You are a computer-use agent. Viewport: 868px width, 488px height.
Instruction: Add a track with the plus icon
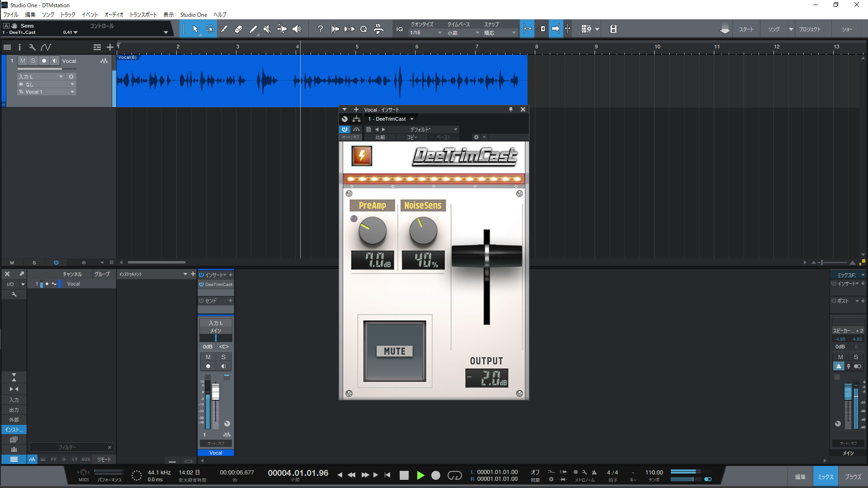tap(110, 47)
